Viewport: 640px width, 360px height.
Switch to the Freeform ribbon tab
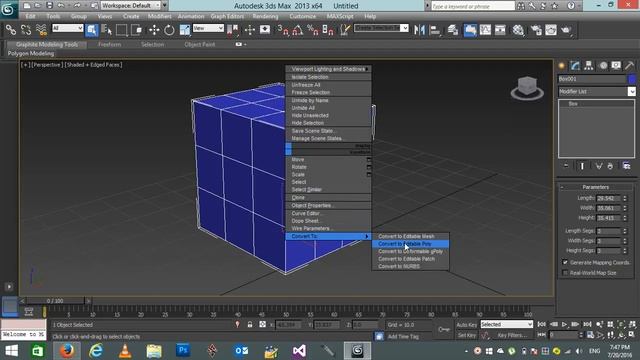(109, 44)
